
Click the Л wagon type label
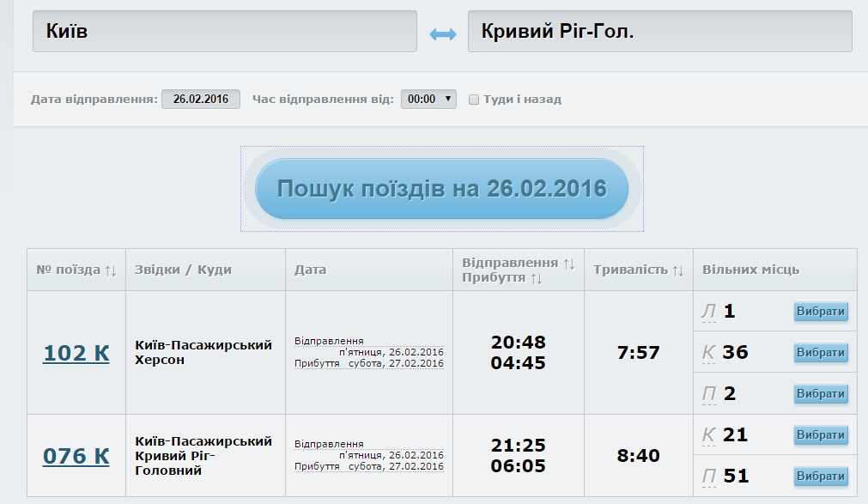(708, 312)
